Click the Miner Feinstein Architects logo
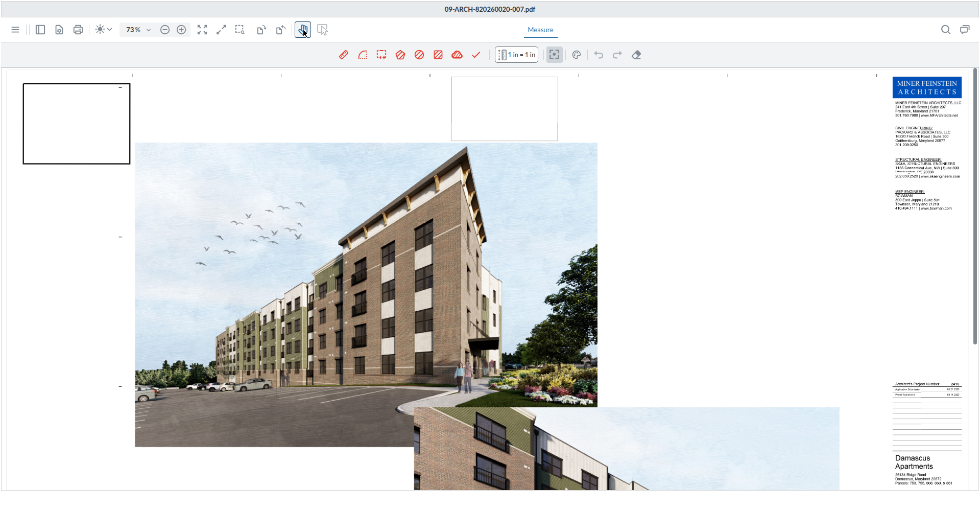 coord(927,87)
